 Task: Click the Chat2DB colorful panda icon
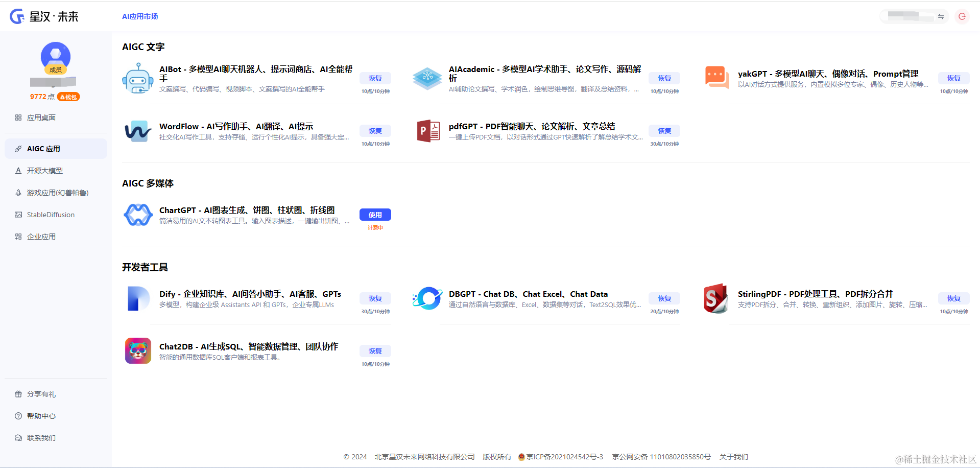coord(138,350)
